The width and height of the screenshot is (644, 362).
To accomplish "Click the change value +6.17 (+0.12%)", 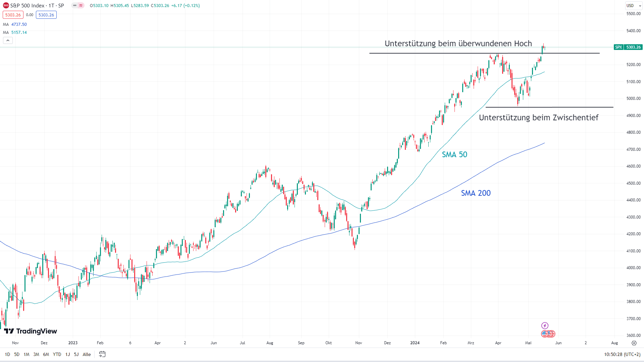I will point(185,6).
